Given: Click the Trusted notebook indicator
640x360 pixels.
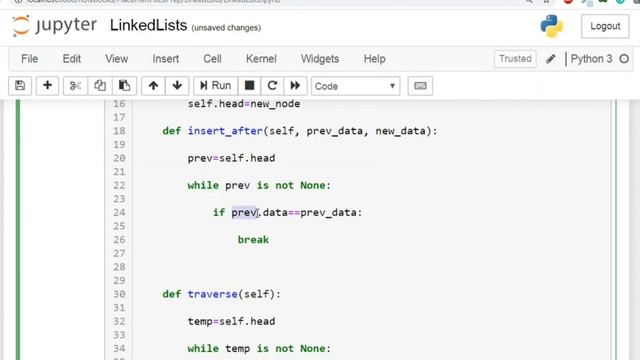Looking at the screenshot, I should 515,59.
